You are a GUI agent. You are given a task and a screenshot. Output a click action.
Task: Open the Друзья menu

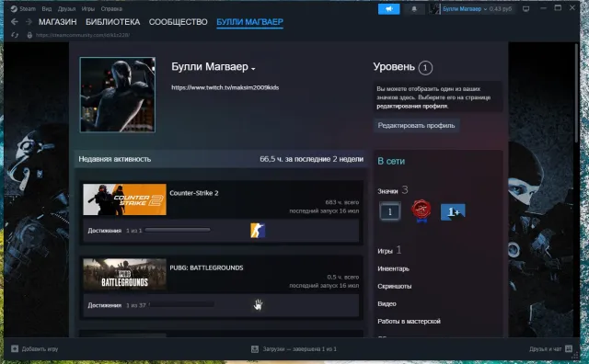[66, 8]
